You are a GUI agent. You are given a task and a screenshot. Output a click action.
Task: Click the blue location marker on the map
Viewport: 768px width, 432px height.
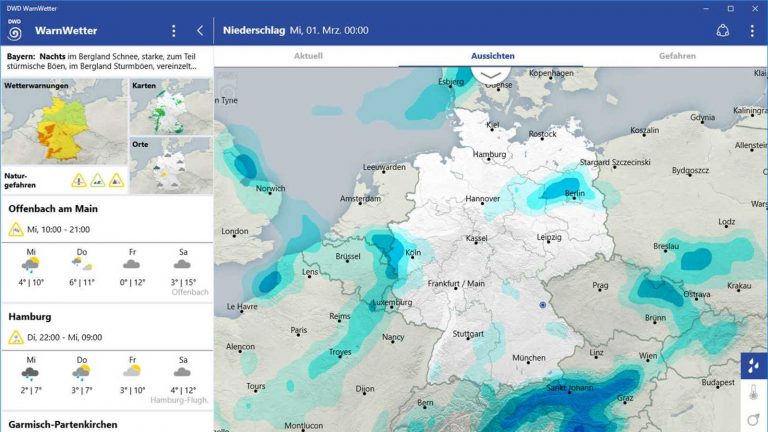[542, 305]
